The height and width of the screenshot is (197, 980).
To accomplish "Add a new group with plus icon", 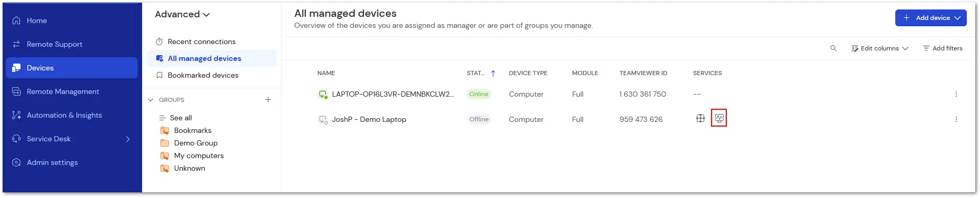I will (x=268, y=99).
